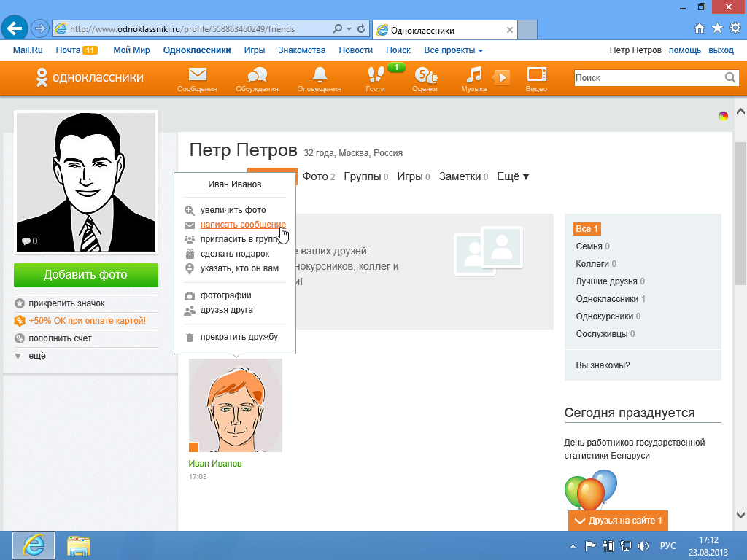Viewport: 747px width, 560px height.
Task: Click the search magnifier in Поиск field
Action: click(x=729, y=77)
